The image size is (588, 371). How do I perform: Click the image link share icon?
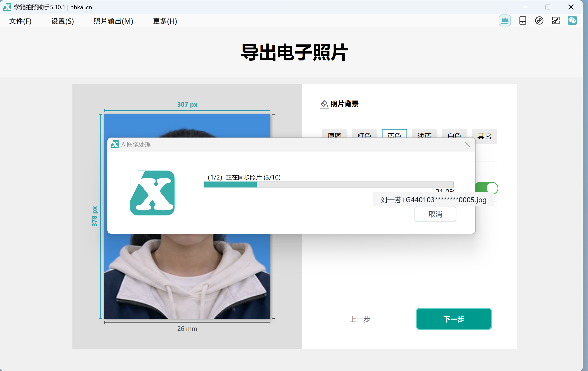pos(556,20)
